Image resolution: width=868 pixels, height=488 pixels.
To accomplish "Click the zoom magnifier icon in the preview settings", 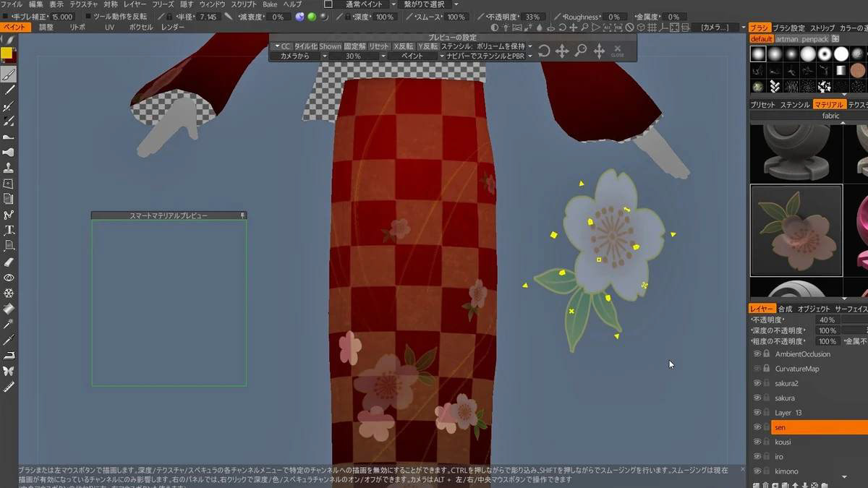I will pos(581,51).
